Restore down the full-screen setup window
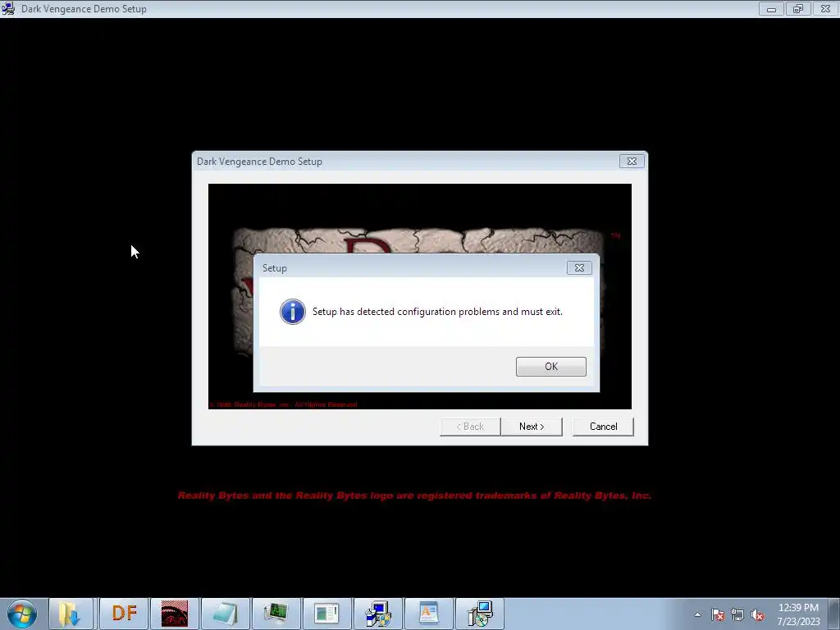The image size is (840, 630). pyautogui.click(x=798, y=8)
